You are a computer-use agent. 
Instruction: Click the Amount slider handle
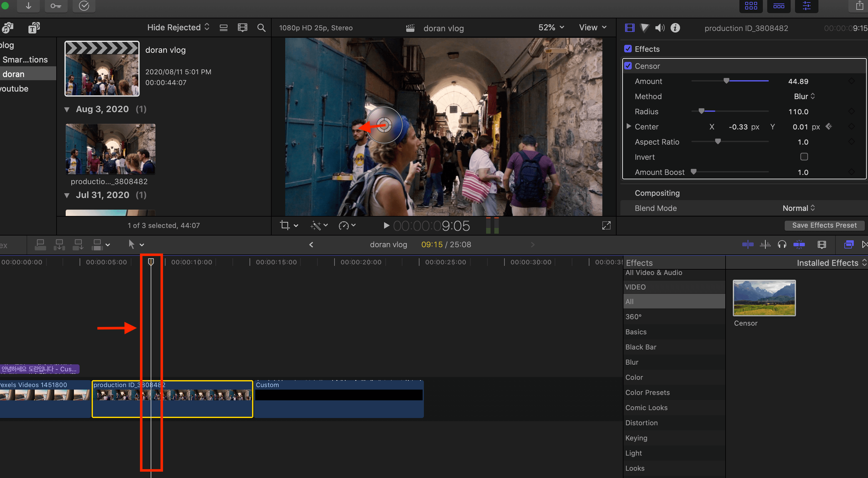726,81
